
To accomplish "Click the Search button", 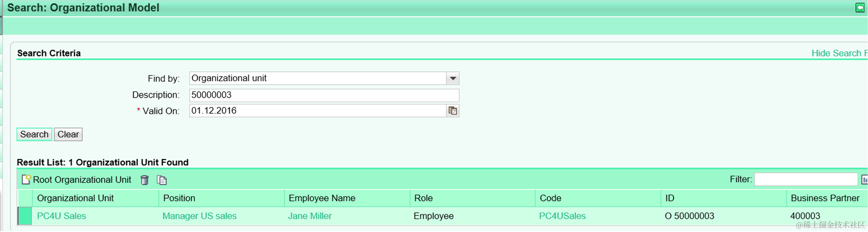I will (34, 134).
